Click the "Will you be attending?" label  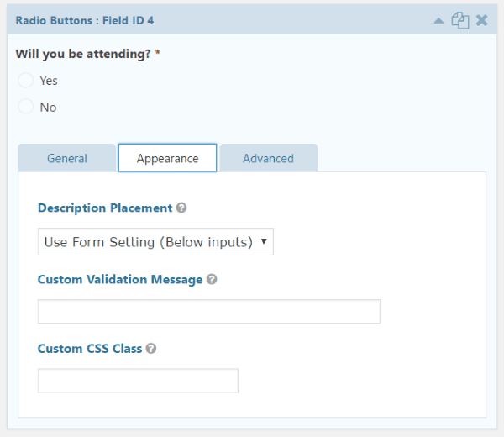coord(83,54)
